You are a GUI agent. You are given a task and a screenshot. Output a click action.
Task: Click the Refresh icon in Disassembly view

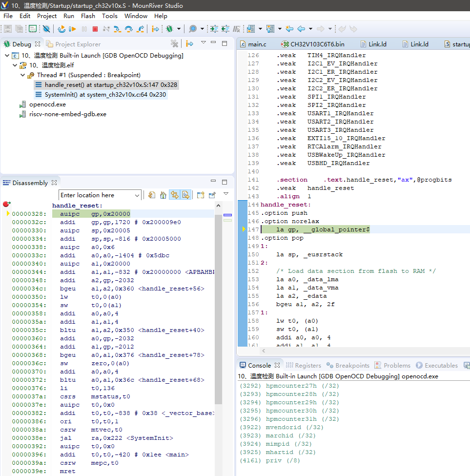(151, 195)
